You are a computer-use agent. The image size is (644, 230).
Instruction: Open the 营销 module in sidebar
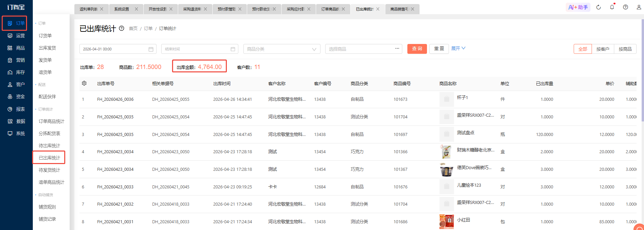(x=16, y=60)
